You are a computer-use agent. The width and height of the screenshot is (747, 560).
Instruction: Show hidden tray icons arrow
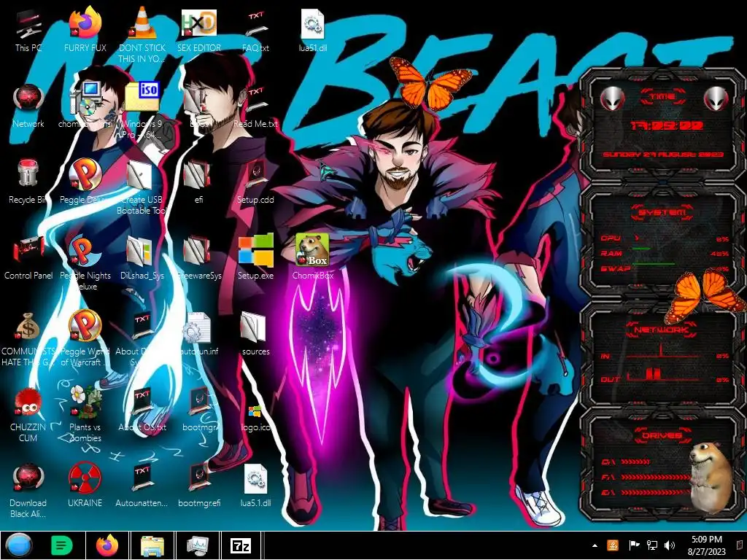[x=595, y=545]
